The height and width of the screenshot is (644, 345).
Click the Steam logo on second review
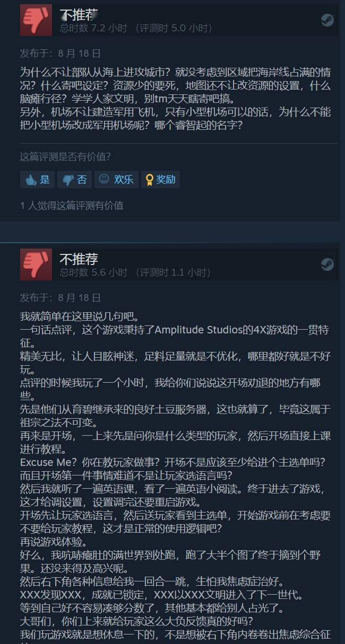tap(327, 264)
